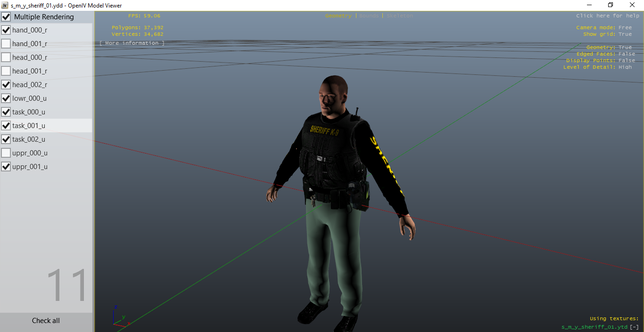Restore down the window
644x332 pixels.
[610, 5]
